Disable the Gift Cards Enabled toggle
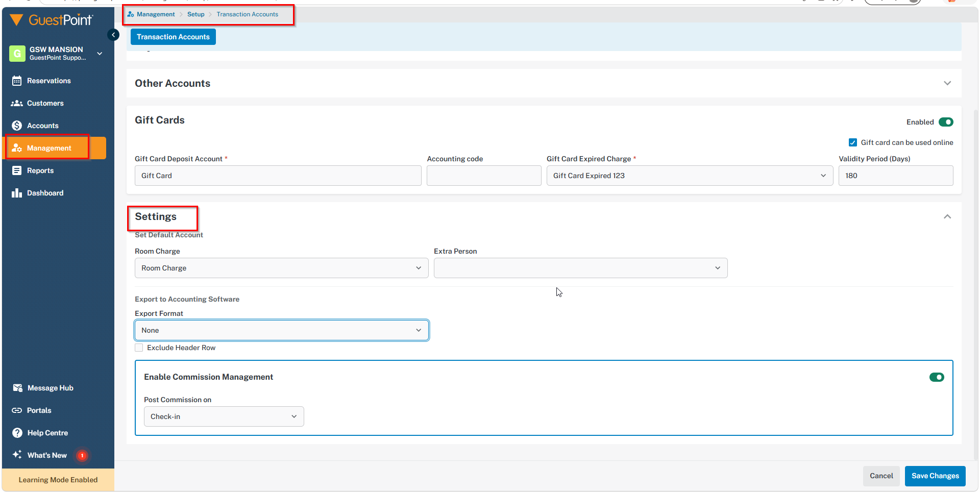Viewport: 980px width, 492px height. 946,122
